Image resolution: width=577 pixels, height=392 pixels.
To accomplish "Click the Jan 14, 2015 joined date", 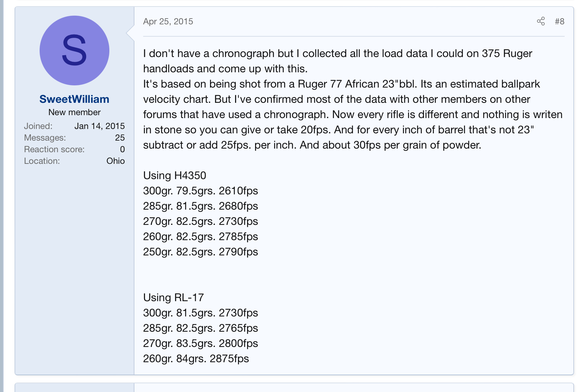I will click(x=100, y=126).
